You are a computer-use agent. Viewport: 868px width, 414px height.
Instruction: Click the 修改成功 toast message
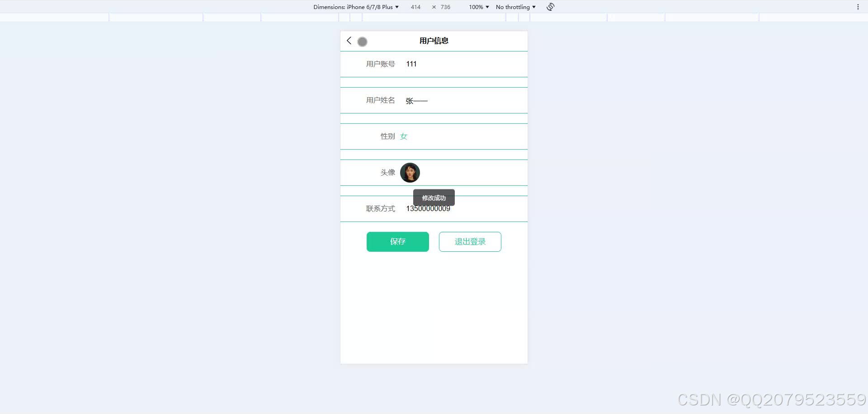pyautogui.click(x=434, y=198)
